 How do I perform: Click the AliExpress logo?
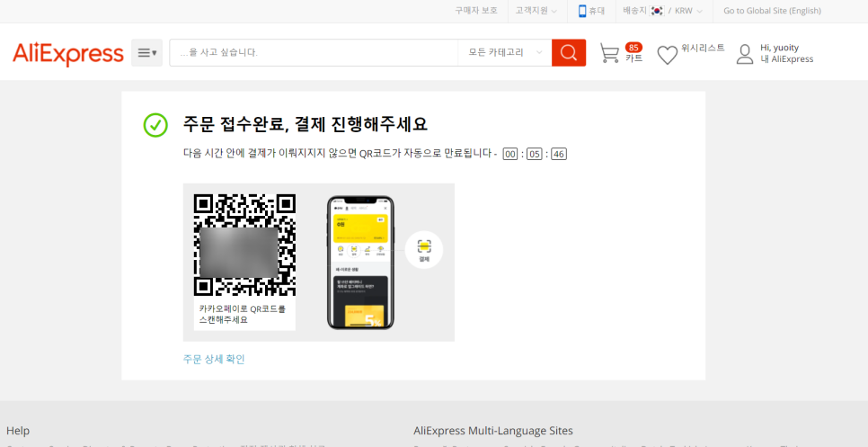tap(68, 54)
